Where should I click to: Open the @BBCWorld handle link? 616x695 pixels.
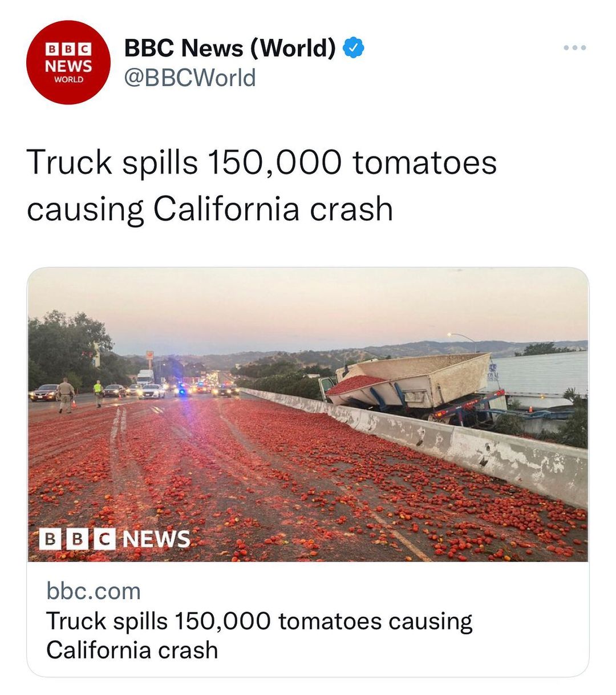point(190,78)
